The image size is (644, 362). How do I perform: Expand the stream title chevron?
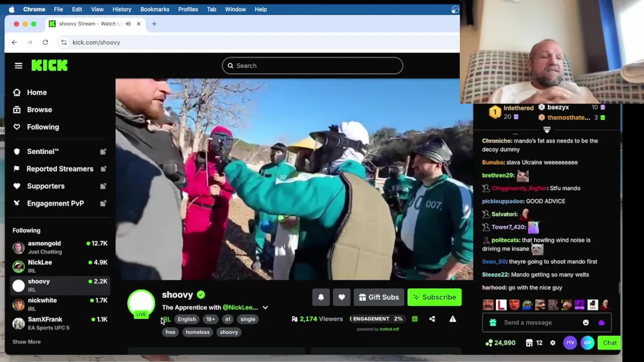[x=265, y=308]
